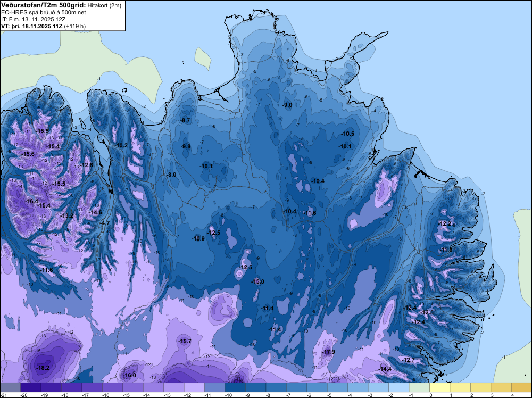Click the temperature value -13.2 on map

(x=66, y=215)
